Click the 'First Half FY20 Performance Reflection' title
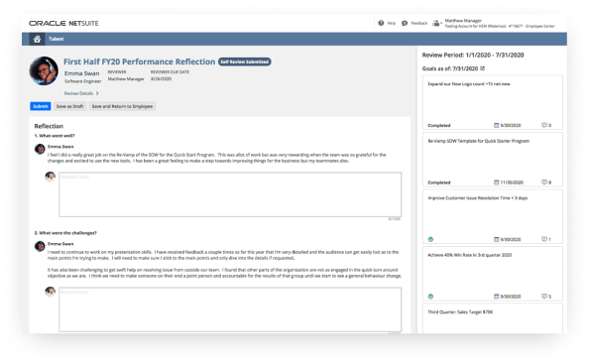Screen dimensions: 589x364 pos(140,61)
